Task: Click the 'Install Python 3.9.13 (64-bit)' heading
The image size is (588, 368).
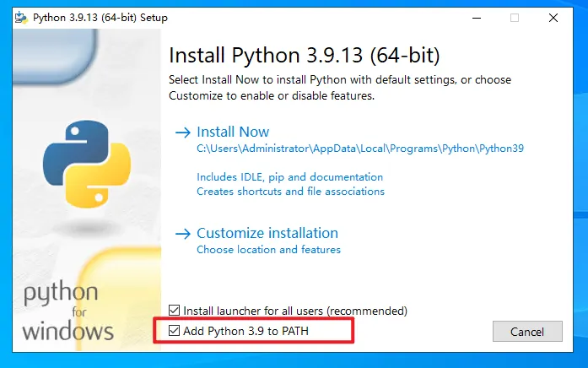Action: click(305, 55)
